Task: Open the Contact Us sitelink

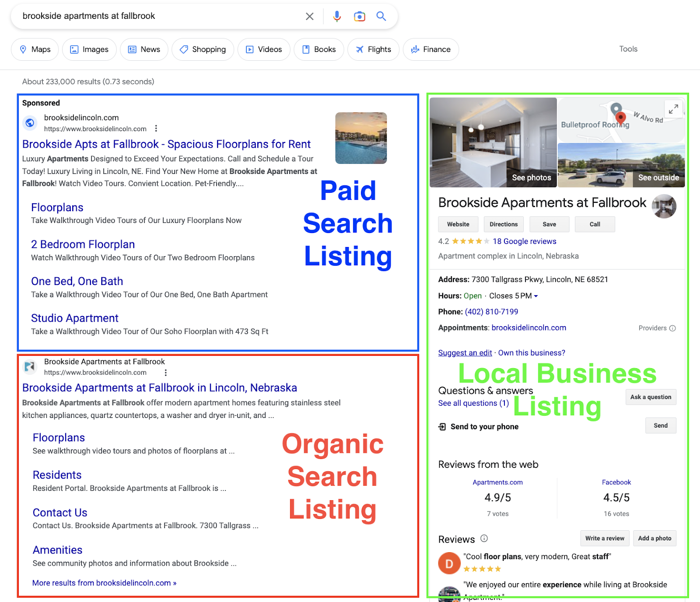Action: point(60,513)
